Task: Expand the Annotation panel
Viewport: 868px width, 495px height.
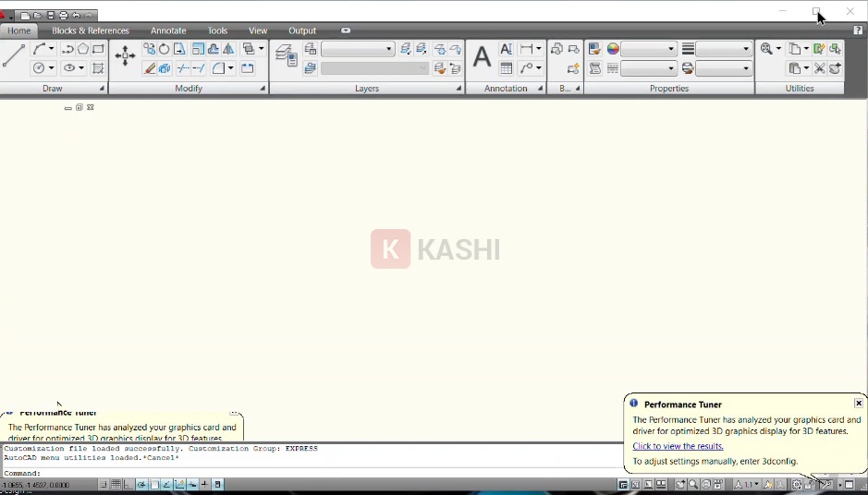Action: point(540,89)
